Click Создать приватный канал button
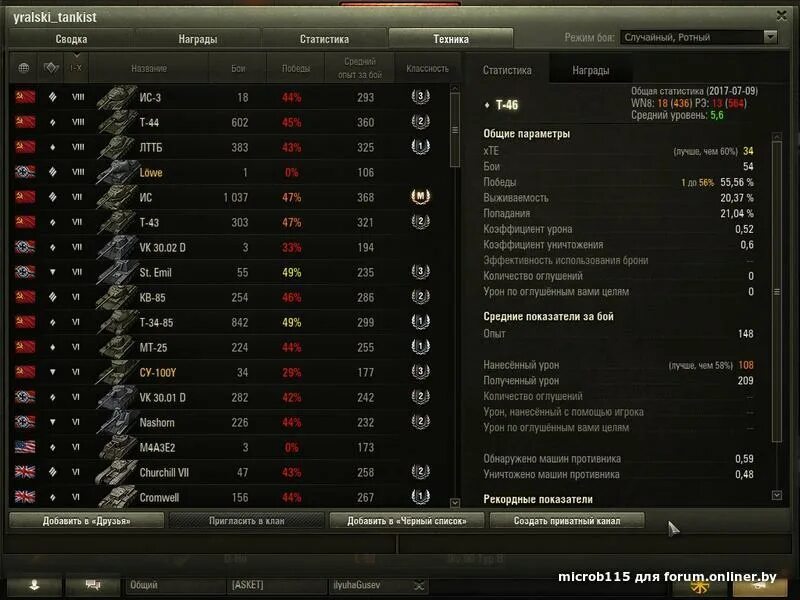Screen dimensions: 800x600 coord(567,521)
